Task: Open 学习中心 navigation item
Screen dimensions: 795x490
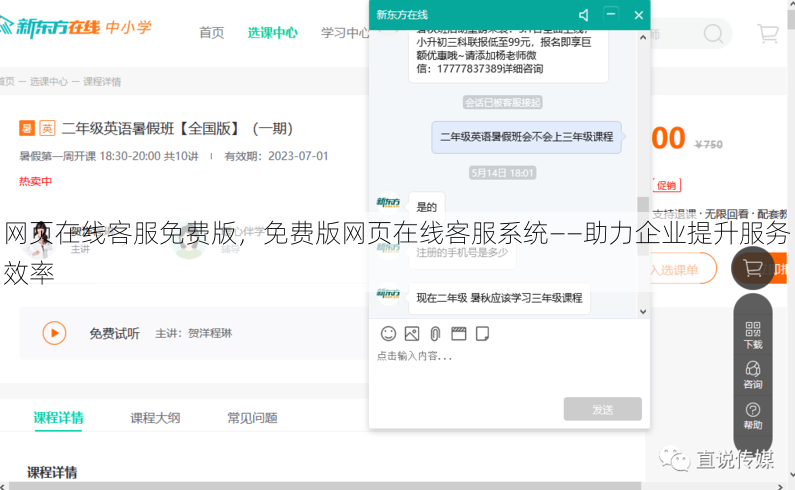Action: 345,33
